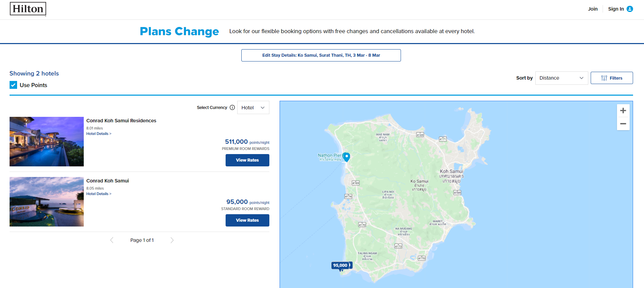Click the Hilton logo
This screenshot has height=288, width=644.
coord(28,9)
